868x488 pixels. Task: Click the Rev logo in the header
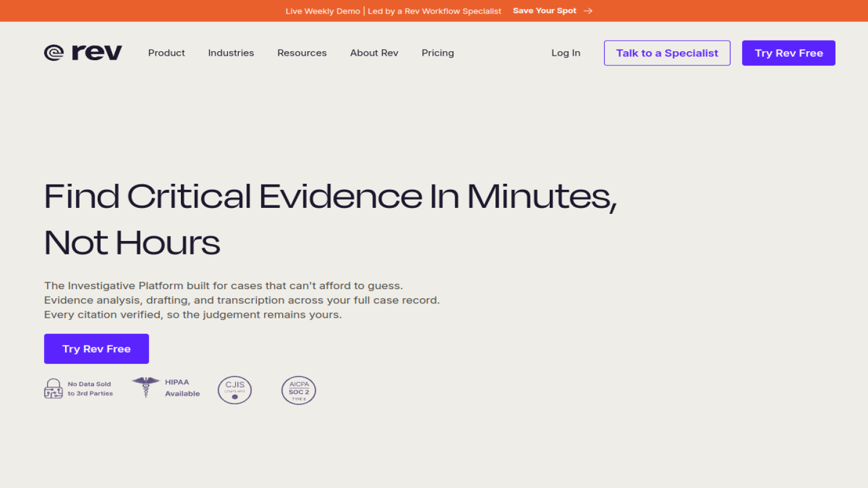pos(83,53)
